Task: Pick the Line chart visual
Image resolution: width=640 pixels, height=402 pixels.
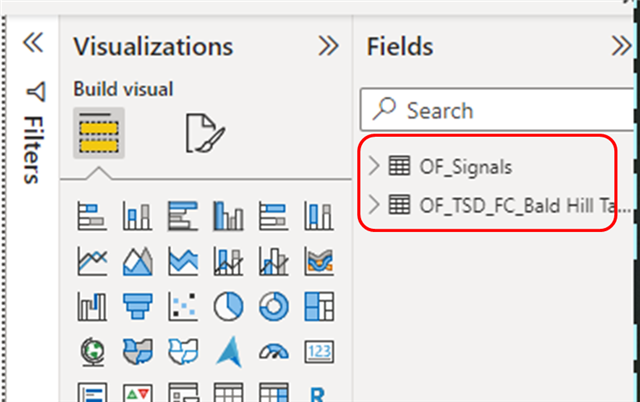Action: (92, 261)
